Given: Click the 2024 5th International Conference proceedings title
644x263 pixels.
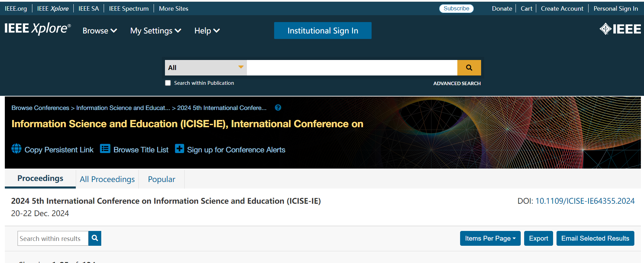Looking at the screenshot, I should point(166,201).
